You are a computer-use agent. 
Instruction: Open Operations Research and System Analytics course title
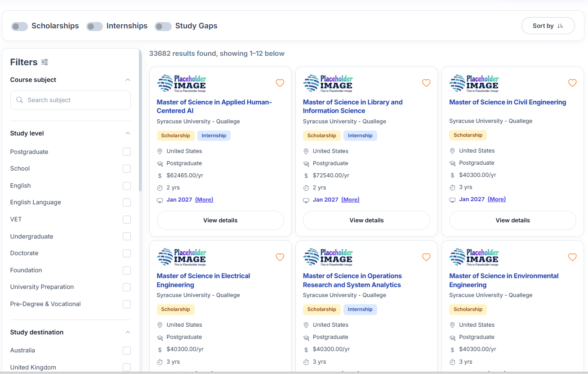(352, 280)
